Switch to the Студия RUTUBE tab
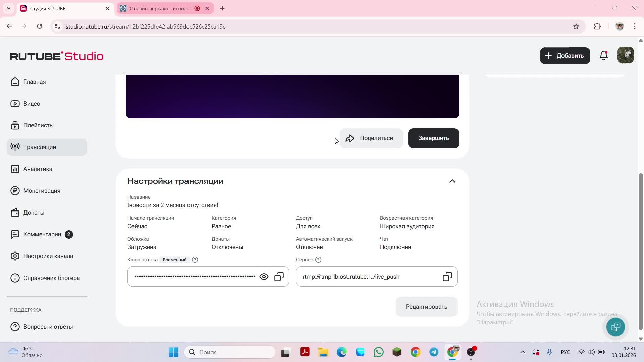 (x=60, y=8)
